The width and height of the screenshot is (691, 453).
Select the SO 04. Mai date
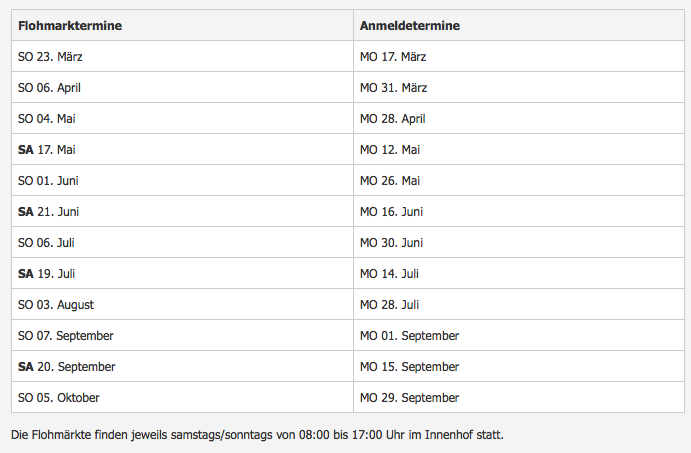pyautogui.click(x=46, y=118)
